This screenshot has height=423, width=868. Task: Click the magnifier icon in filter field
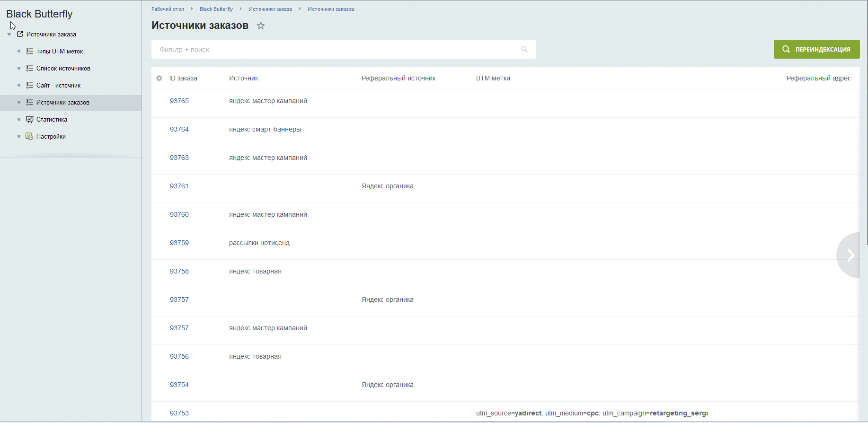click(524, 50)
